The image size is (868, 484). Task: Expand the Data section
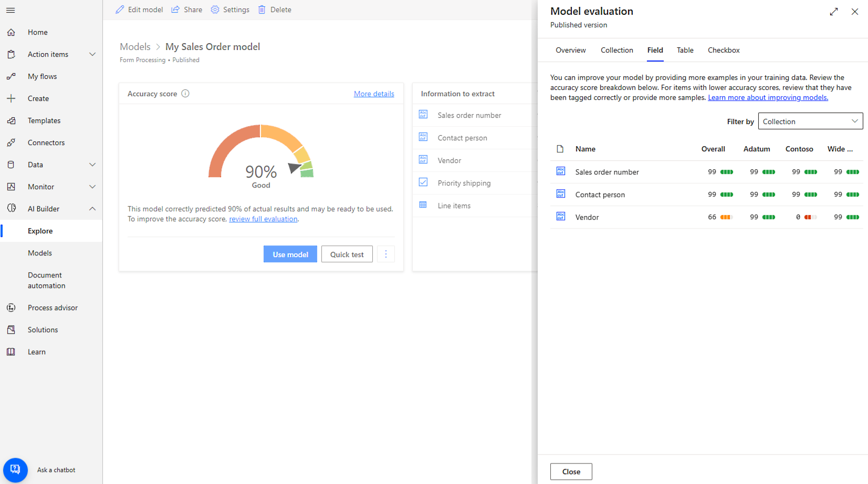93,164
